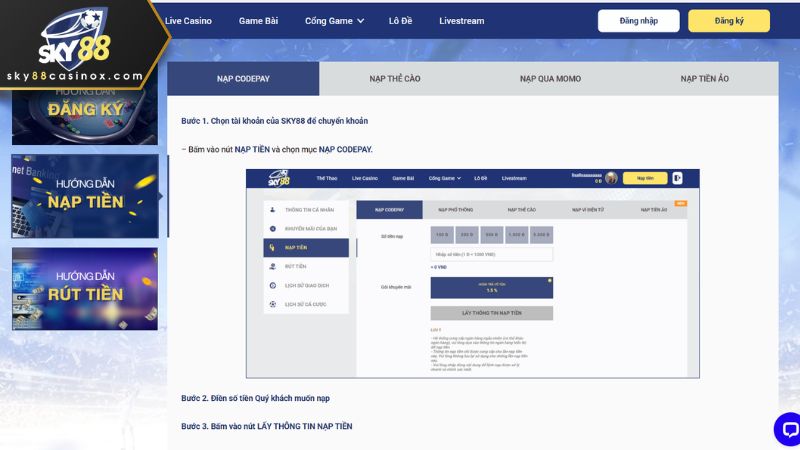800x450 pixels.
Task: Click the line 'Bấm vào nút NẠP TIỀN và chọn mục NẠP CODEPAY'
Action: coord(277,149)
